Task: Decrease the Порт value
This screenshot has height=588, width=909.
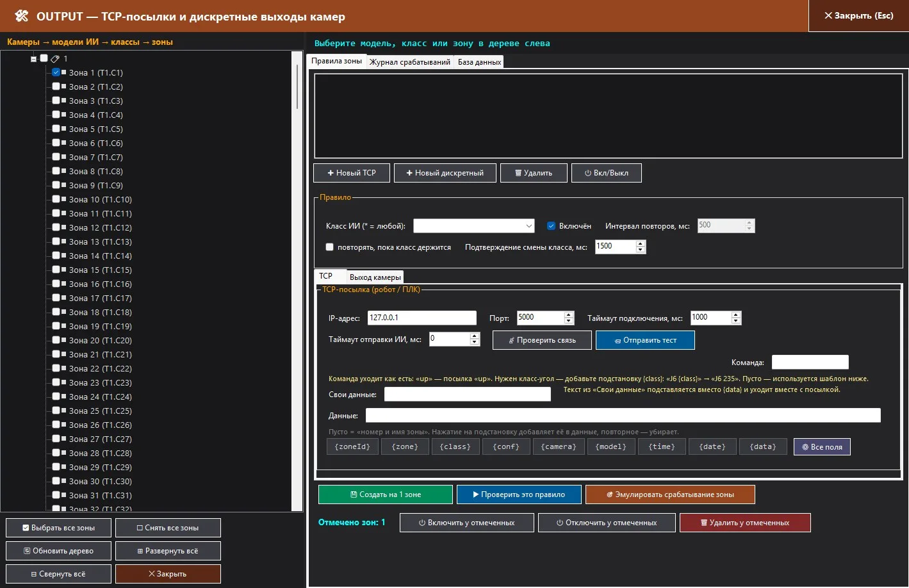Action: pos(569,321)
